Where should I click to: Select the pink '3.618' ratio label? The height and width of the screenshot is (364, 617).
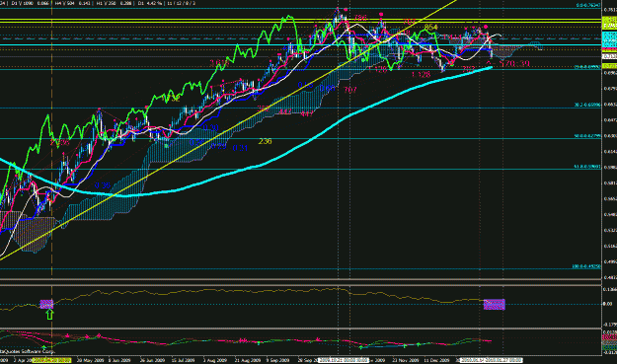click(219, 62)
